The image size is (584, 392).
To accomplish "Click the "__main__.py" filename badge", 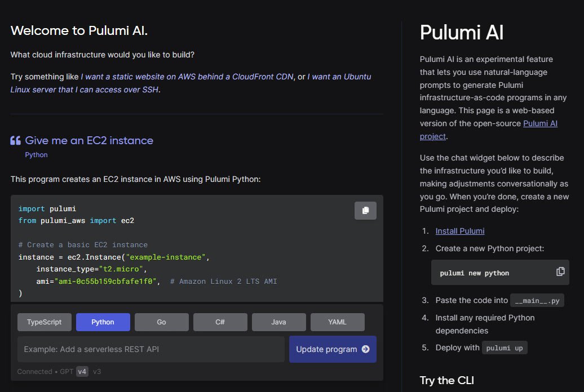I will tap(536, 300).
